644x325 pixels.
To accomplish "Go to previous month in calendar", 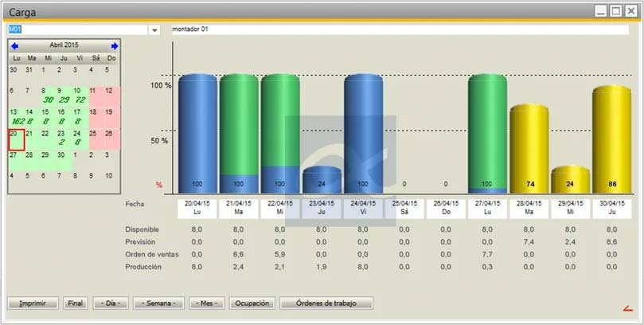I will pyautogui.click(x=14, y=46).
